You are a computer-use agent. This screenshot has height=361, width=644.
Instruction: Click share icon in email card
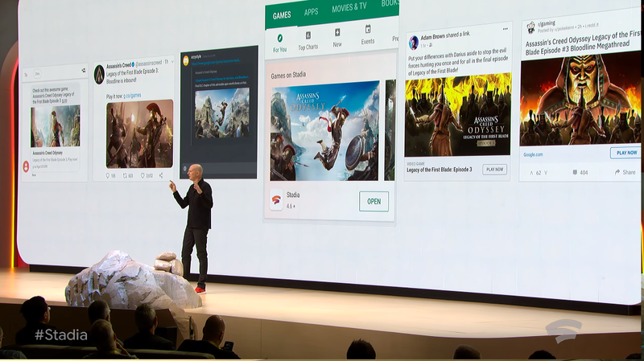84,71
